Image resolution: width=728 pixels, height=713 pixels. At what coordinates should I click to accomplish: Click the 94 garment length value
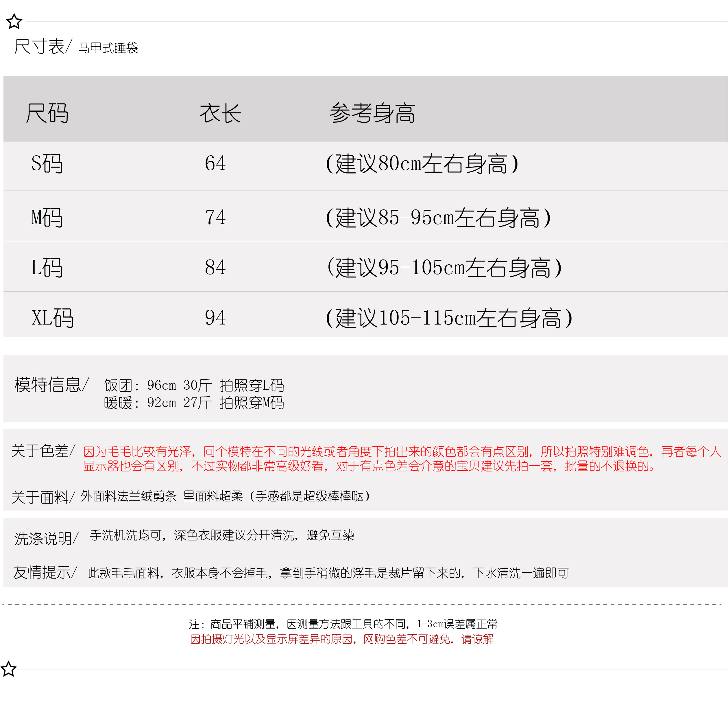[215, 318]
